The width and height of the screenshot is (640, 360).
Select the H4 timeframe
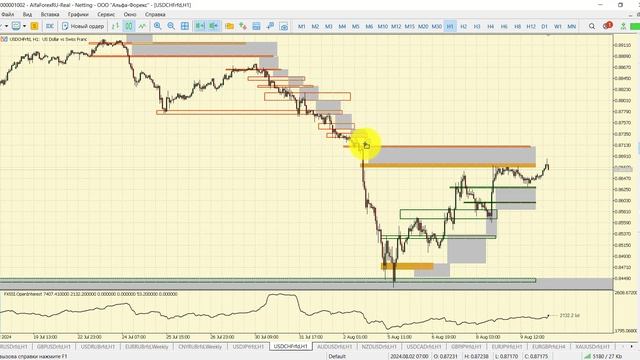pos(490,26)
